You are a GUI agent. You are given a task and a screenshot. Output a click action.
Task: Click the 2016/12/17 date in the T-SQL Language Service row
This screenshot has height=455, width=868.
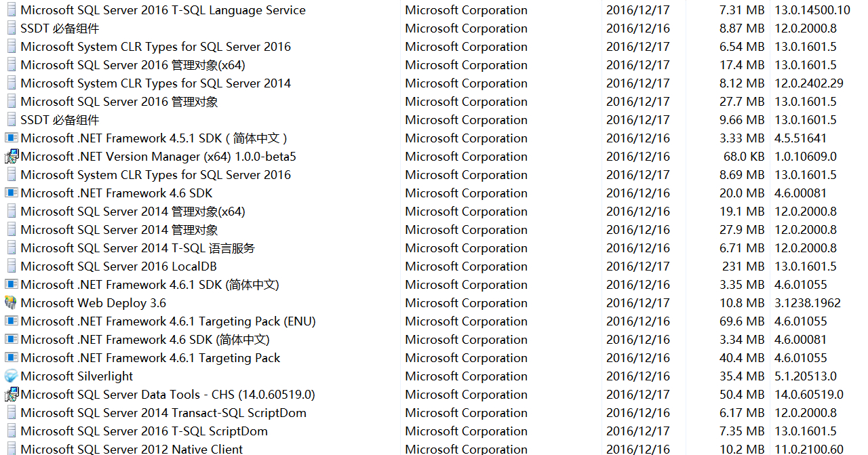click(x=638, y=10)
